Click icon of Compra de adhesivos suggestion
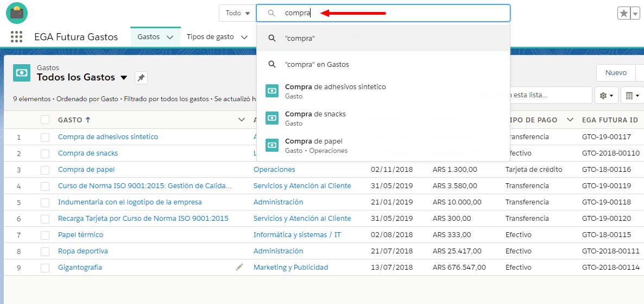Screen dimensions: 644x304 pyautogui.click(x=272, y=91)
